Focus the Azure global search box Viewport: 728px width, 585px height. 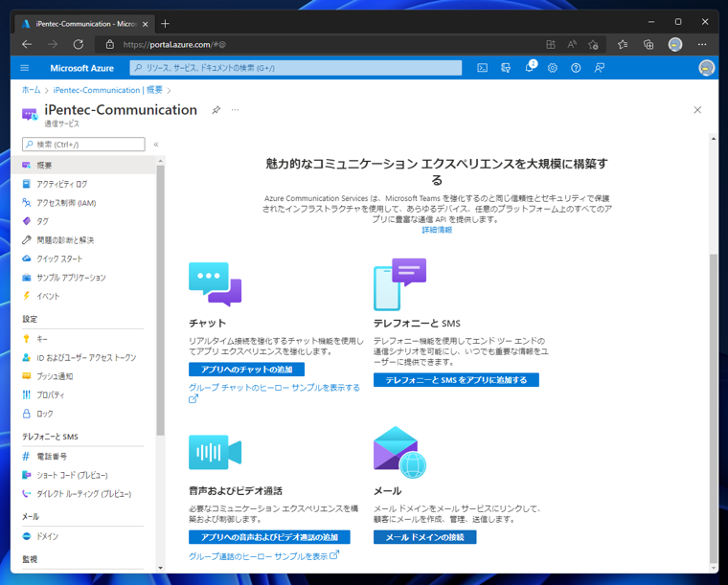pyautogui.click(x=296, y=68)
